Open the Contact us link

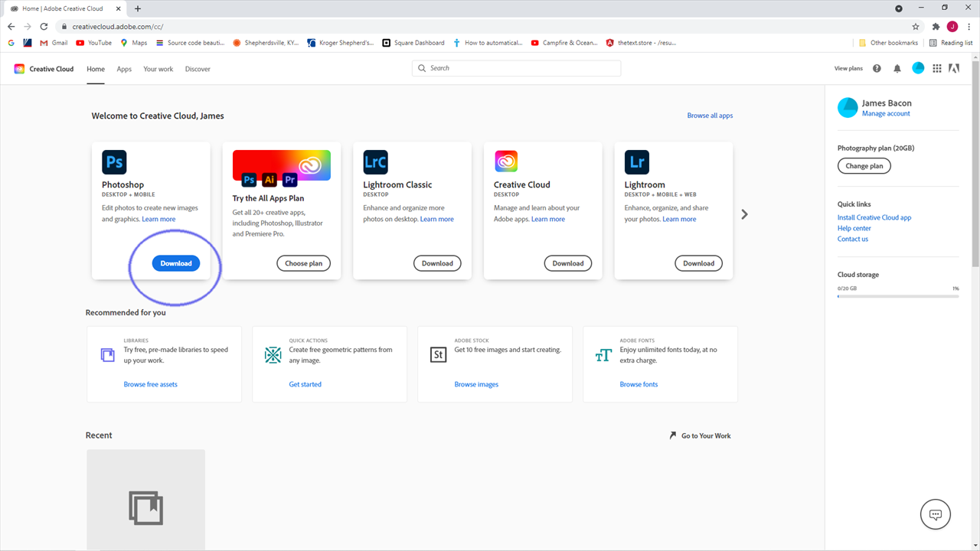(853, 239)
